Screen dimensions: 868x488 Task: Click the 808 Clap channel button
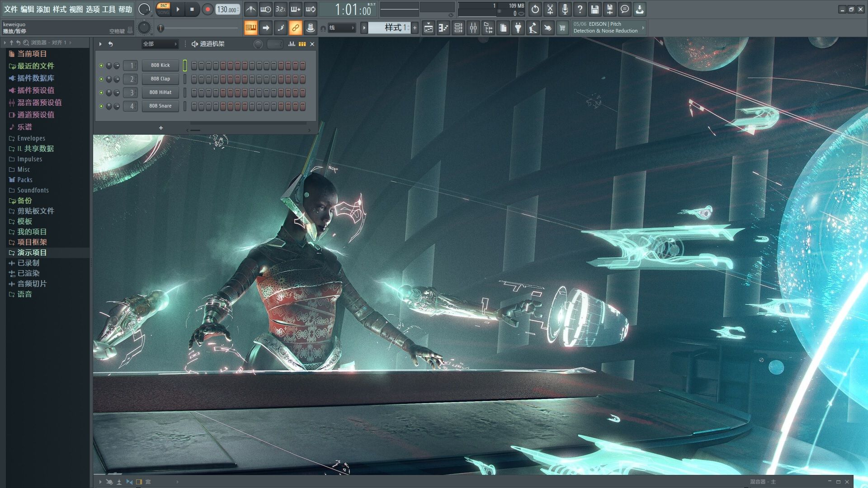[x=160, y=79]
